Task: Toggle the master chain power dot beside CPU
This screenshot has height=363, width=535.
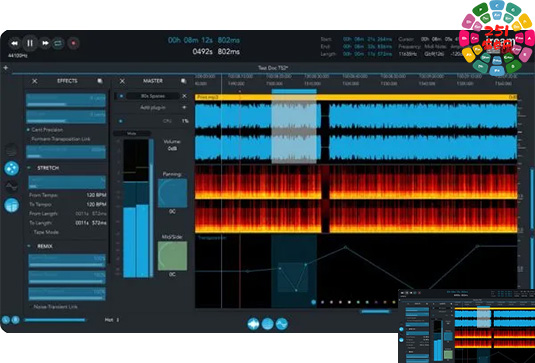Action: (x=120, y=121)
